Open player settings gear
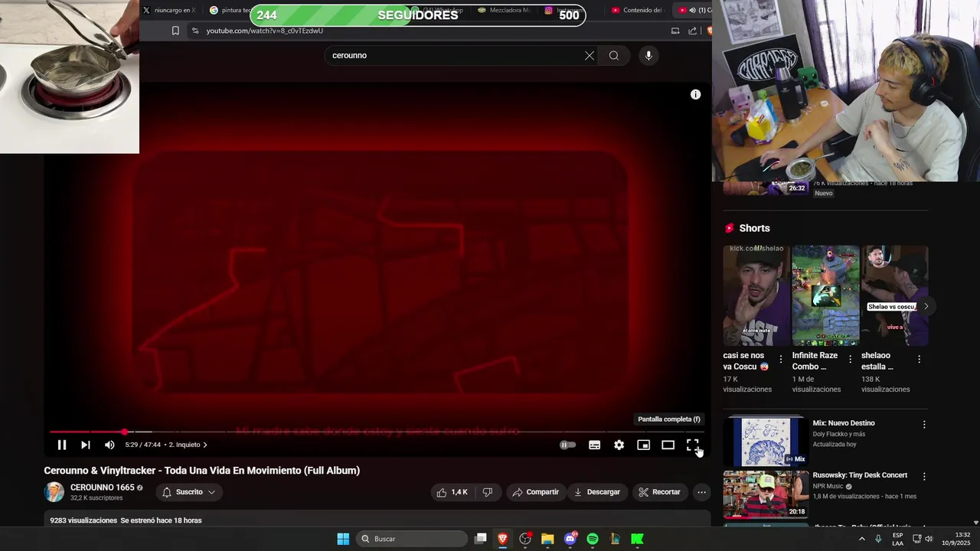This screenshot has height=551, width=980. tap(619, 445)
